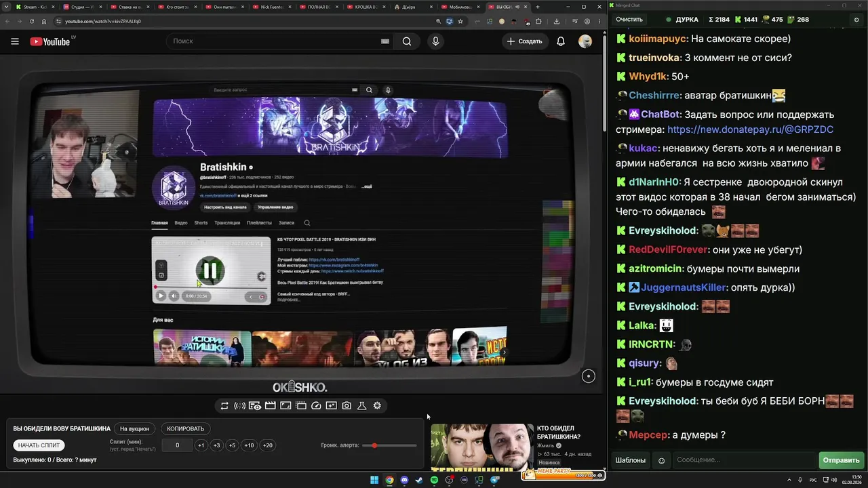
Task: Click the 'НАЧАТЬ СПЛИТ' button
Action: [39, 445]
